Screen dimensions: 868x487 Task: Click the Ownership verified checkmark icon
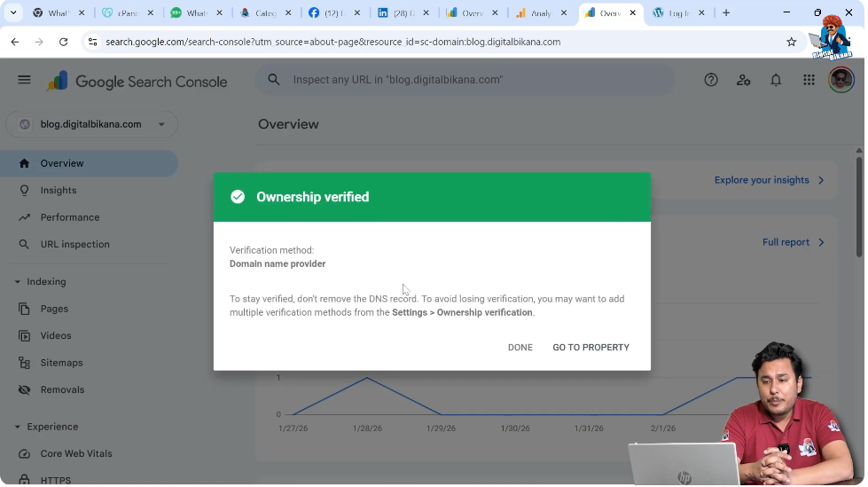[239, 198]
